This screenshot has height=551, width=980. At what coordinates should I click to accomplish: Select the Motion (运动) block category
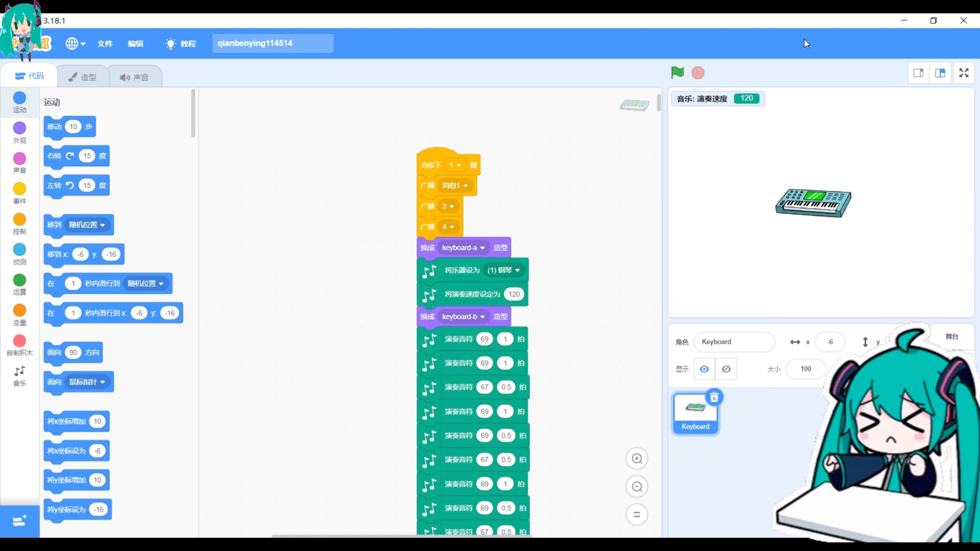(20, 102)
